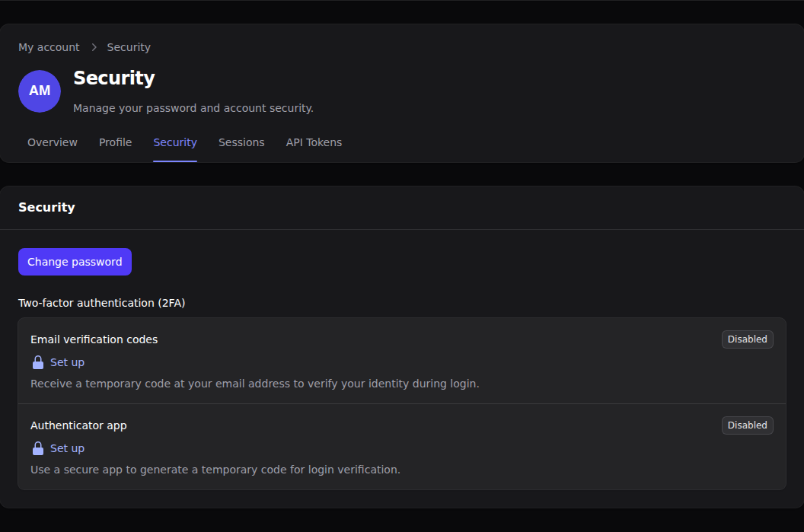Click the large Security page title
The height and width of the screenshot is (532, 804).
tap(114, 78)
